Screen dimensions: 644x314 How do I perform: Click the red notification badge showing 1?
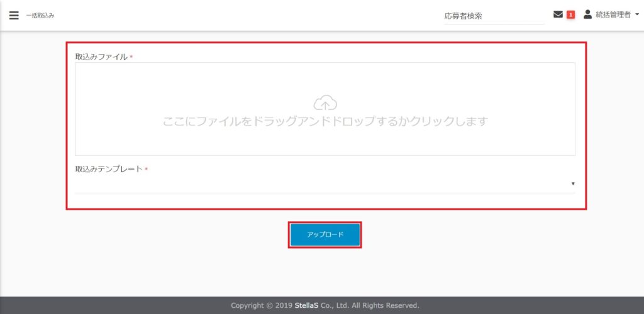tap(570, 15)
